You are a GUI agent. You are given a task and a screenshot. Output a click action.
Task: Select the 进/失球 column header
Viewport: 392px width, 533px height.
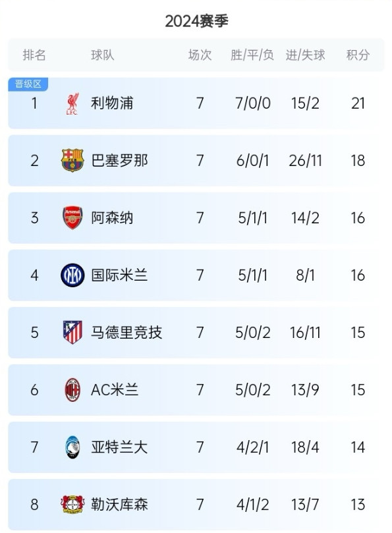pos(305,55)
